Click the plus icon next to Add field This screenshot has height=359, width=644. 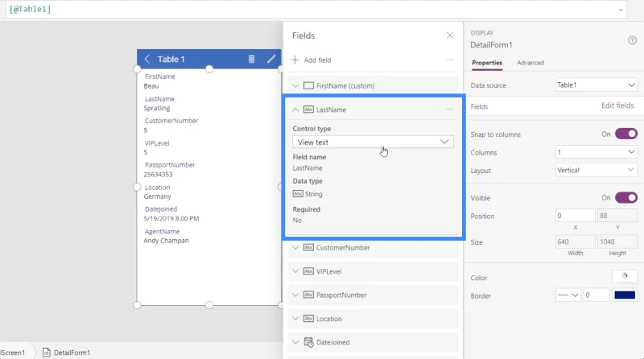pos(295,60)
